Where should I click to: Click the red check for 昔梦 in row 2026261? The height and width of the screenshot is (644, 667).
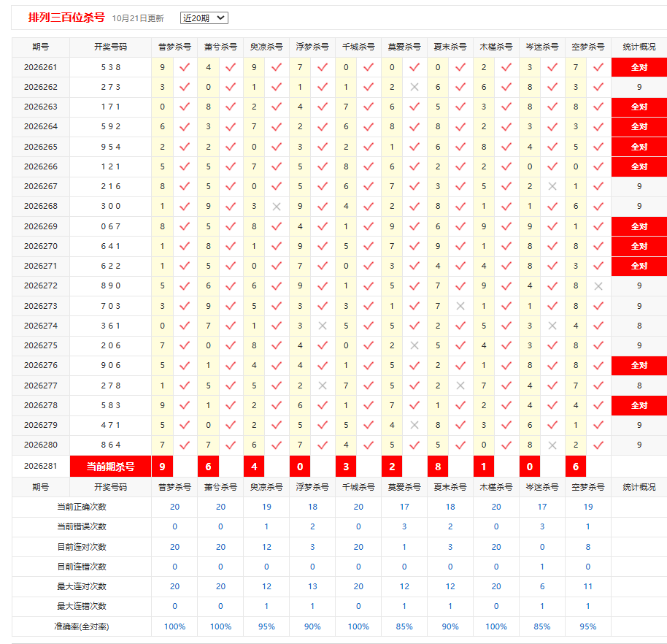tap(185, 67)
